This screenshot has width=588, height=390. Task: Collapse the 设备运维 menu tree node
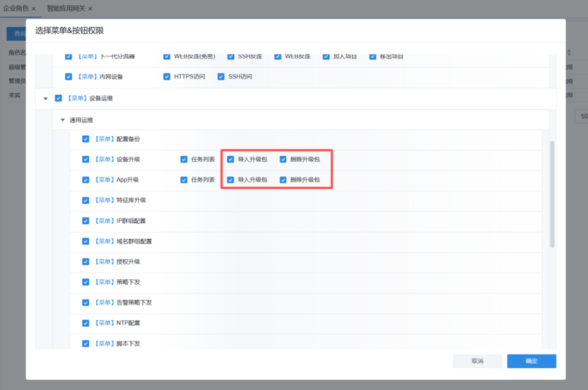pyautogui.click(x=46, y=99)
